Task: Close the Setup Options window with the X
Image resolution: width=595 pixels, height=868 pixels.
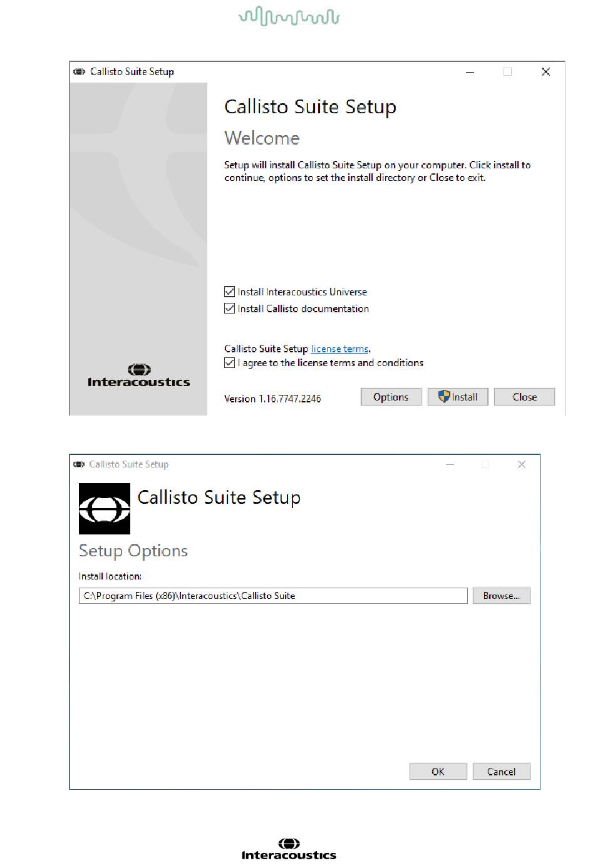Action: point(522,464)
